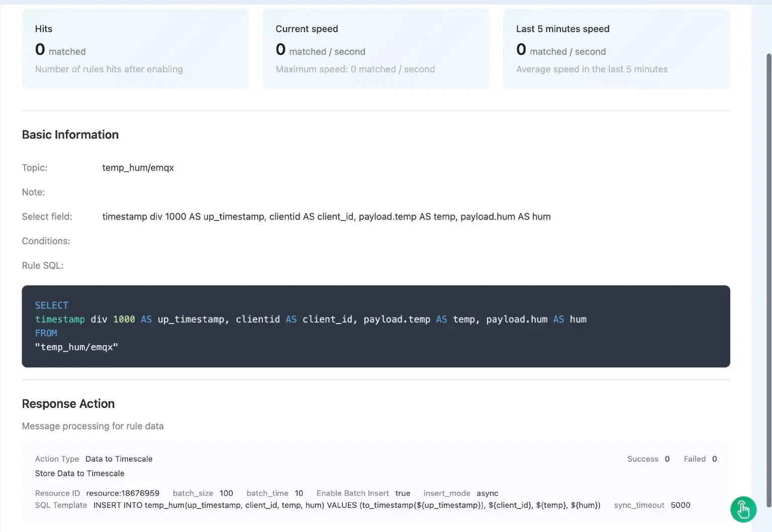This screenshot has height=532, width=772.
Task: Click the topic value temp_hum/emqx
Action: (x=138, y=168)
